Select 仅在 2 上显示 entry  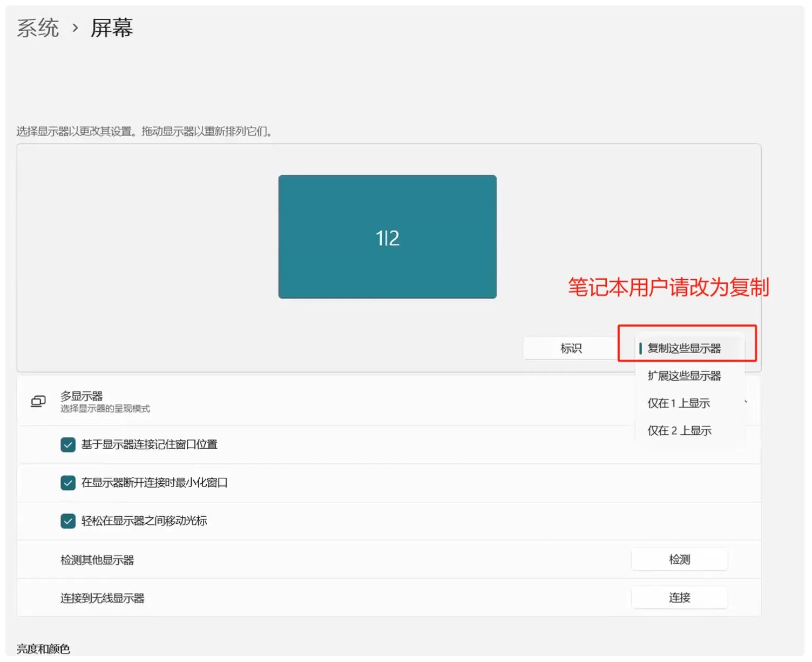(679, 431)
